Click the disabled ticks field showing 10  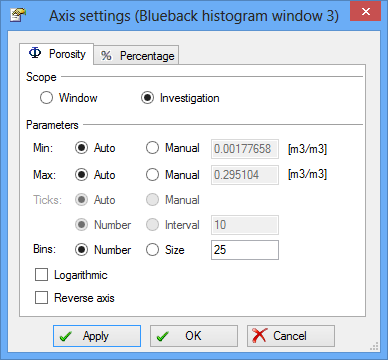245,225
